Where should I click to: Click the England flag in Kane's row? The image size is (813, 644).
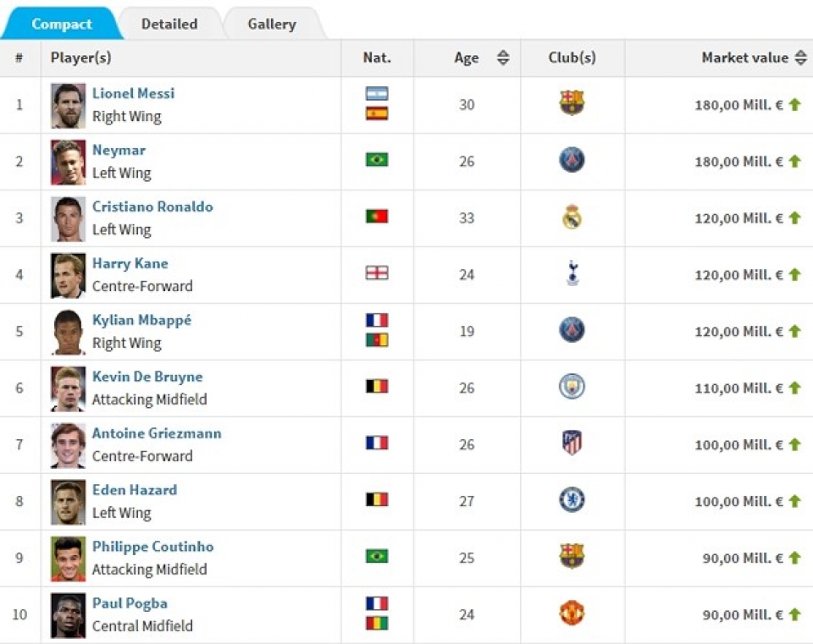(x=377, y=272)
